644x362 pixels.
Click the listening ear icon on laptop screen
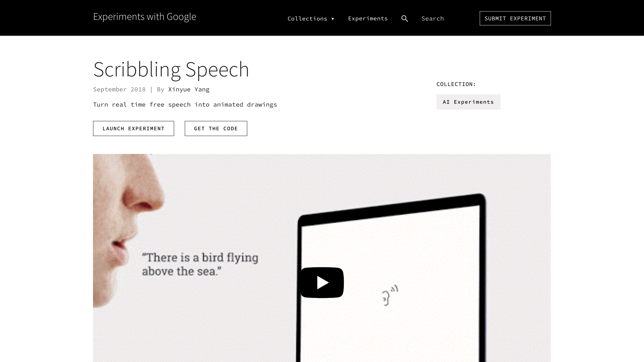point(390,295)
